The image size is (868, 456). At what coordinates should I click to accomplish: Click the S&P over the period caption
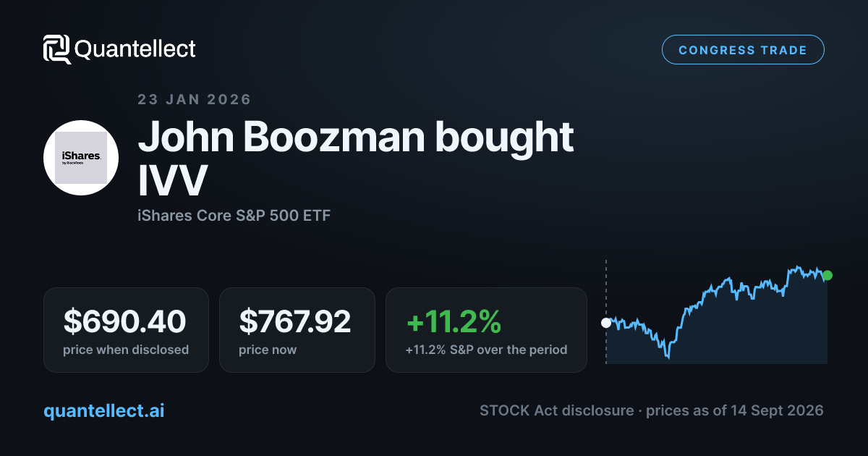pos(486,350)
